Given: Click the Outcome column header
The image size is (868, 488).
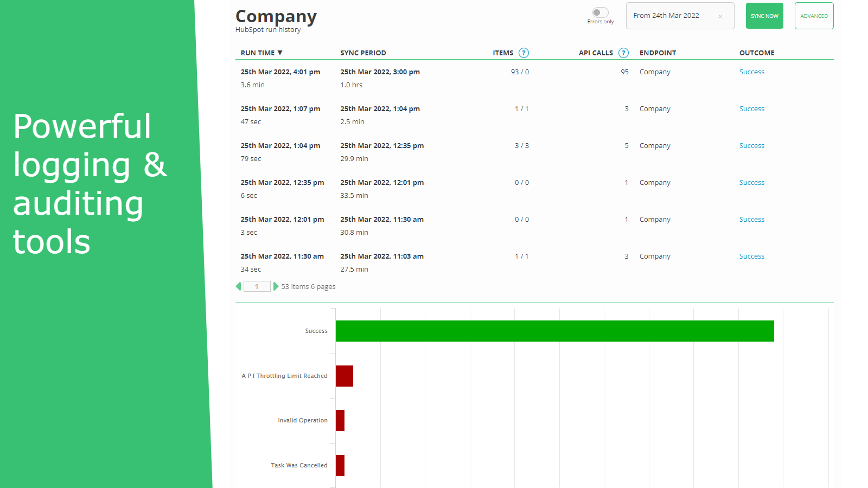Looking at the screenshot, I should 756,53.
